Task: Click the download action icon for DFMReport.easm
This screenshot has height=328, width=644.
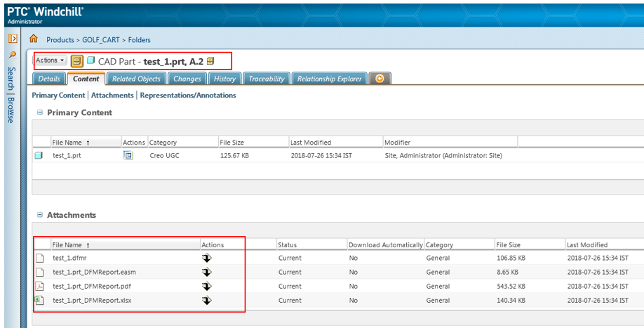Action: (x=206, y=272)
